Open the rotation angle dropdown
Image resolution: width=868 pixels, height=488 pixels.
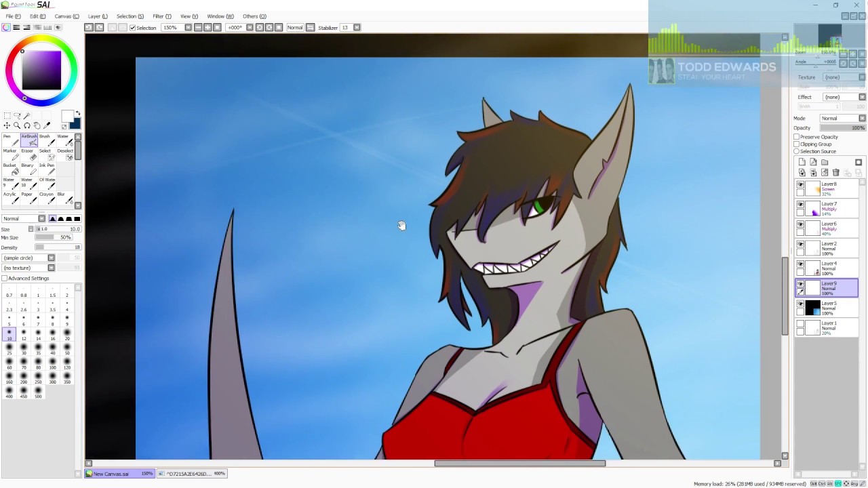[x=249, y=27]
